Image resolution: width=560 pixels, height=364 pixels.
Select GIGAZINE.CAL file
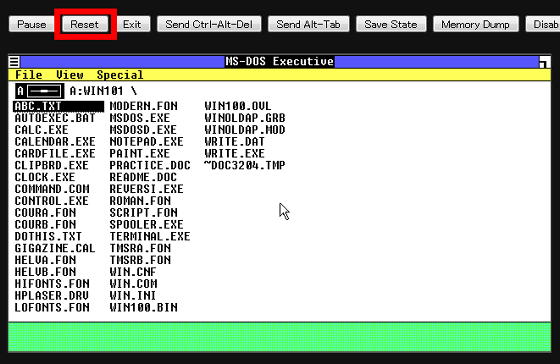click(x=55, y=248)
